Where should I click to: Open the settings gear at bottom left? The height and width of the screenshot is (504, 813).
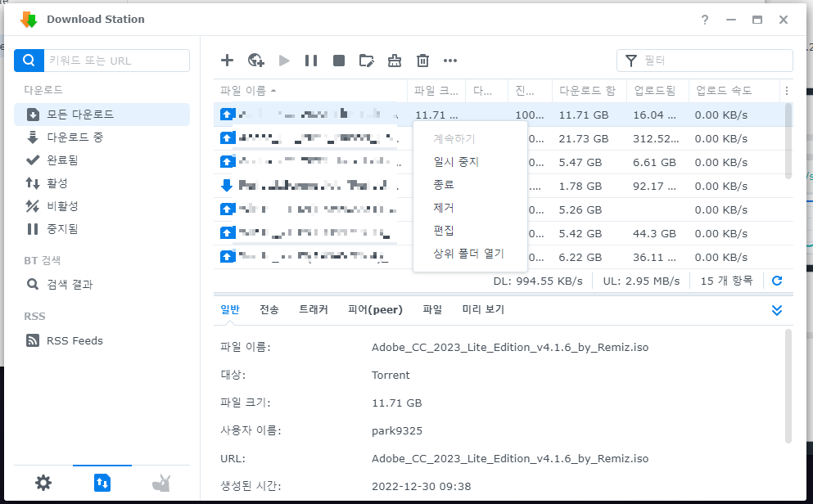[43, 483]
